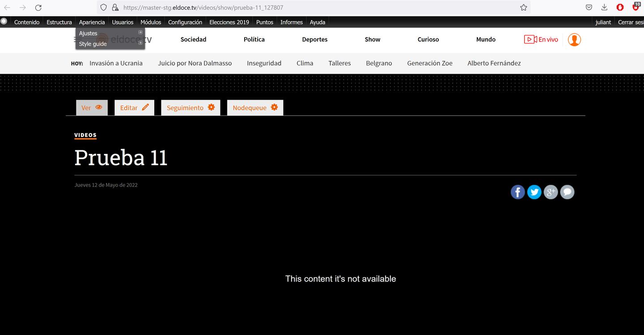The width and height of the screenshot is (644, 335).
Task: Open the Seguimiento tab
Action: (191, 108)
